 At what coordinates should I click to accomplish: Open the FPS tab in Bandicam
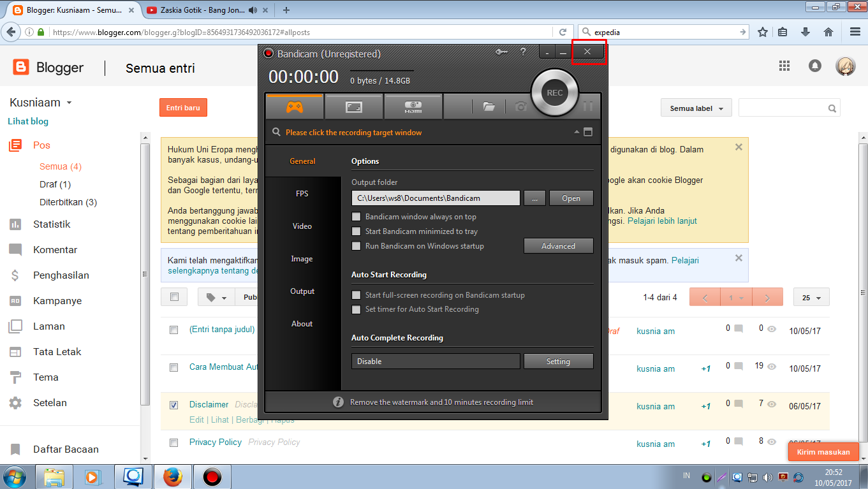(x=302, y=193)
